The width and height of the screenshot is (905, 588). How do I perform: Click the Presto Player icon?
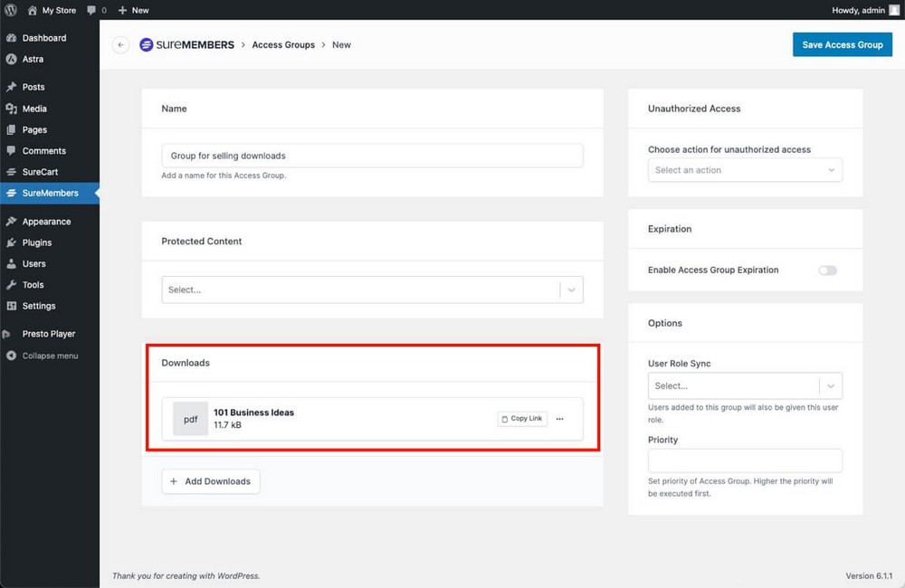(x=7, y=334)
